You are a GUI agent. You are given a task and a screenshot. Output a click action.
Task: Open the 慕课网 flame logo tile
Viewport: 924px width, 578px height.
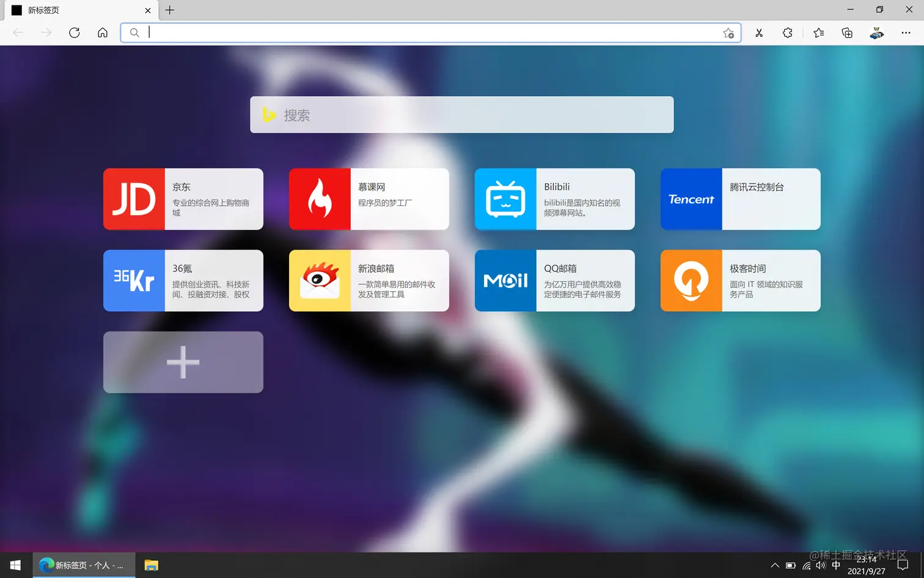tap(320, 199)
